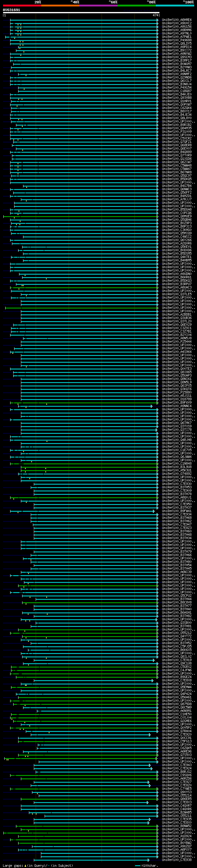197x868 pixels.
Task: Open hit UniRef100_A7PWE1
Action: pyautogui.click(x=177, y=37)
